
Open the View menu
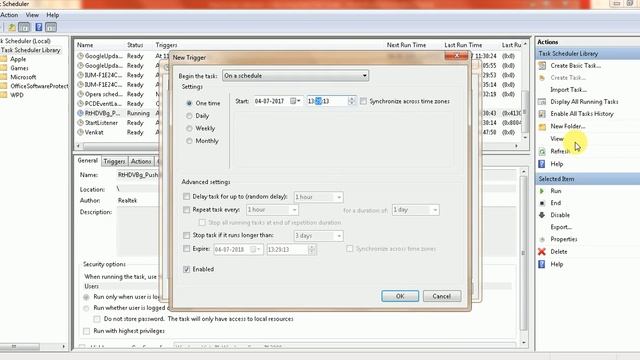(x=32, y=15)
